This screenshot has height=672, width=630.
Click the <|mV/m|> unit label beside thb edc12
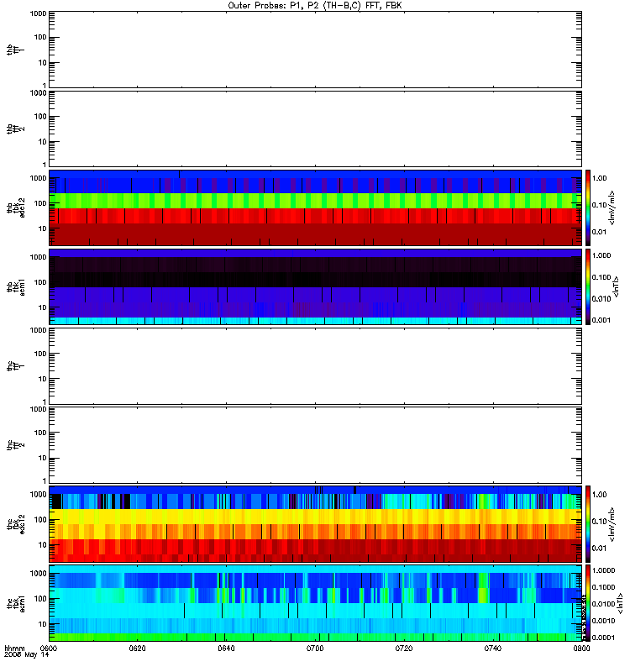612,207
